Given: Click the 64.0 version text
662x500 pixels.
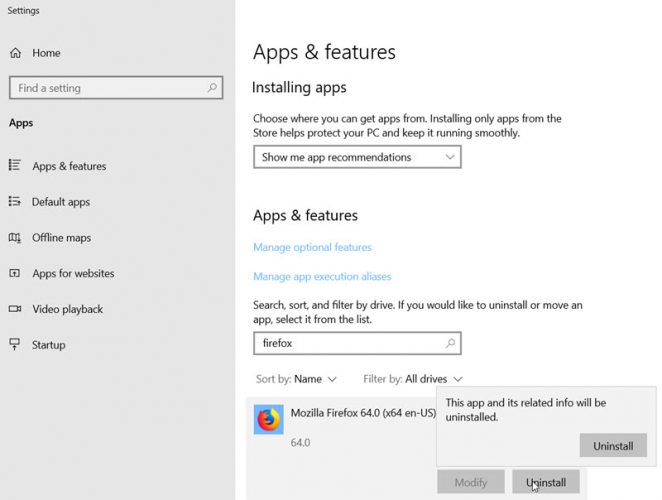Looking at the screenshot, I should pyautogui.click(x=300, y=443).
